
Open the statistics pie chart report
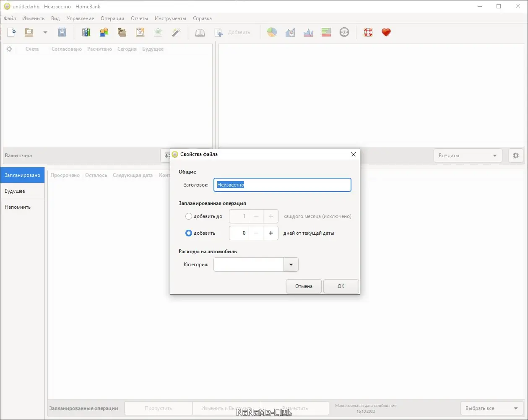coord(272,32)
